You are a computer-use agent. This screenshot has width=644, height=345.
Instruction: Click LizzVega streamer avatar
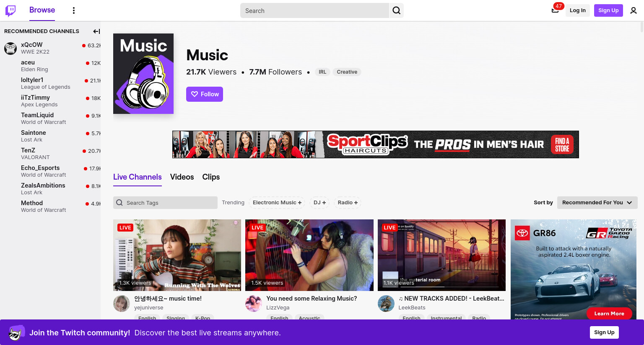point(254,303)
